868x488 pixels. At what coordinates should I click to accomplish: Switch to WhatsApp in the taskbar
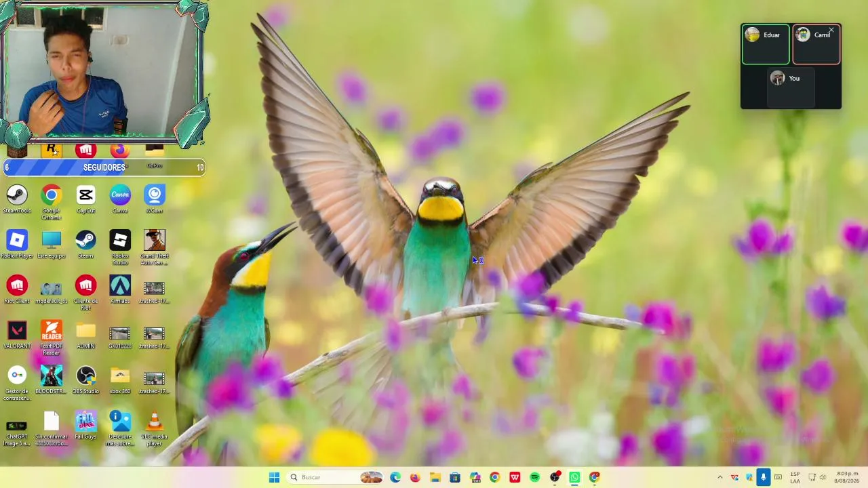pyautogui.click(x=574, y=477)
